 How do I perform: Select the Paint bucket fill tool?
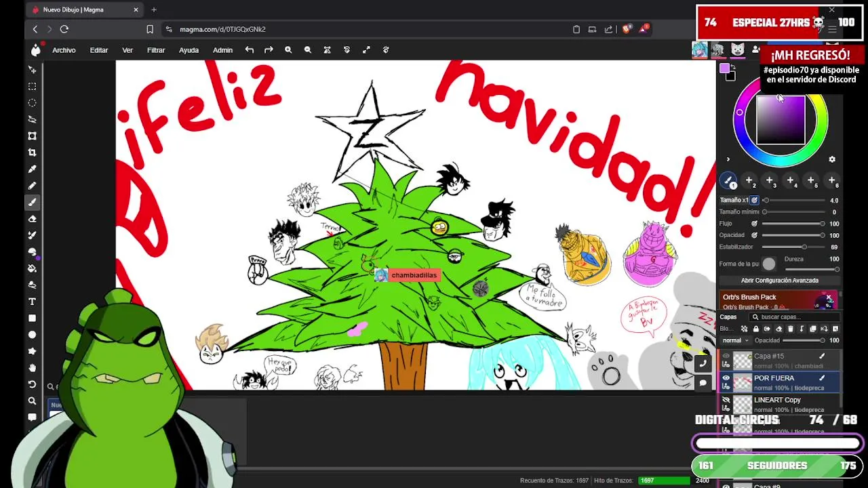[32, 268]
